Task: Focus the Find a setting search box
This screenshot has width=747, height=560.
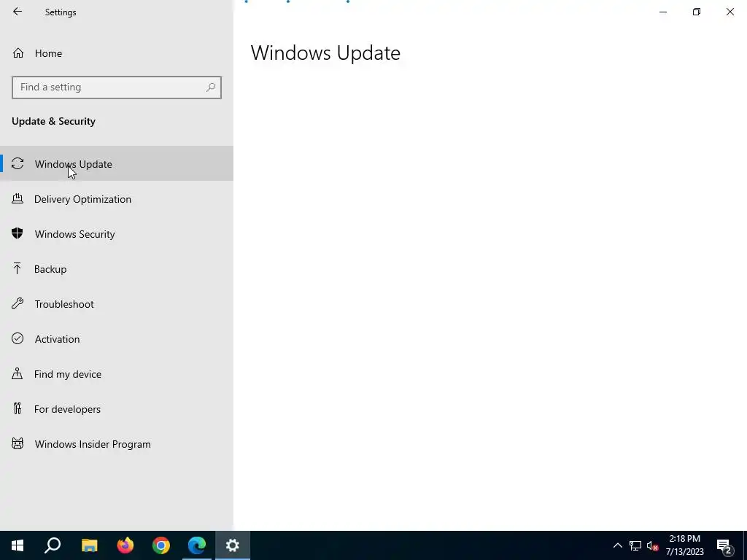Action: point(117,87)
